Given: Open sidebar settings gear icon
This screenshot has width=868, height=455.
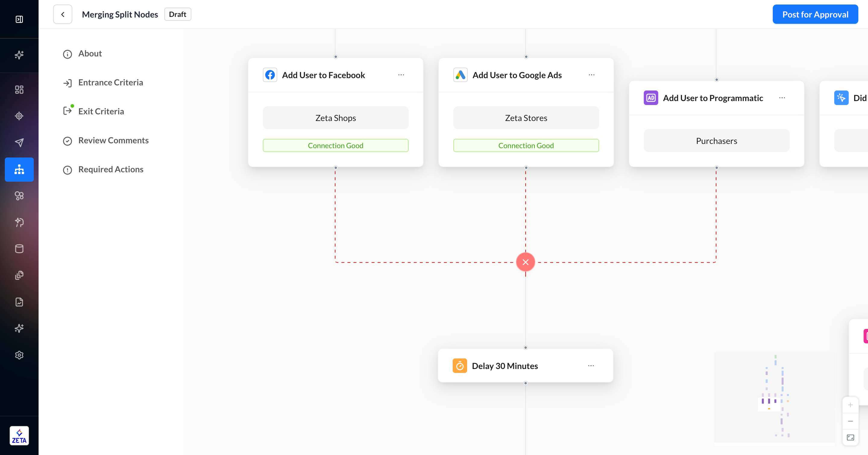Looking at the screenshot, I should [19, 355].
